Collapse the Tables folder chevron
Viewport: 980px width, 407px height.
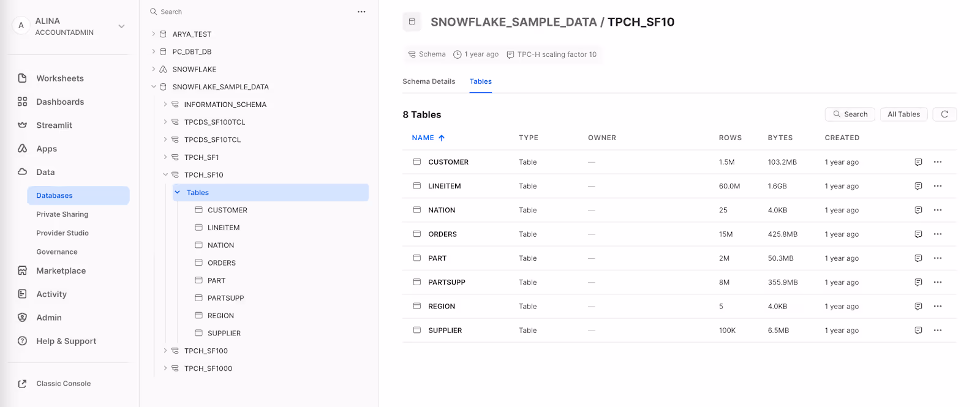[x=178, y=193]
